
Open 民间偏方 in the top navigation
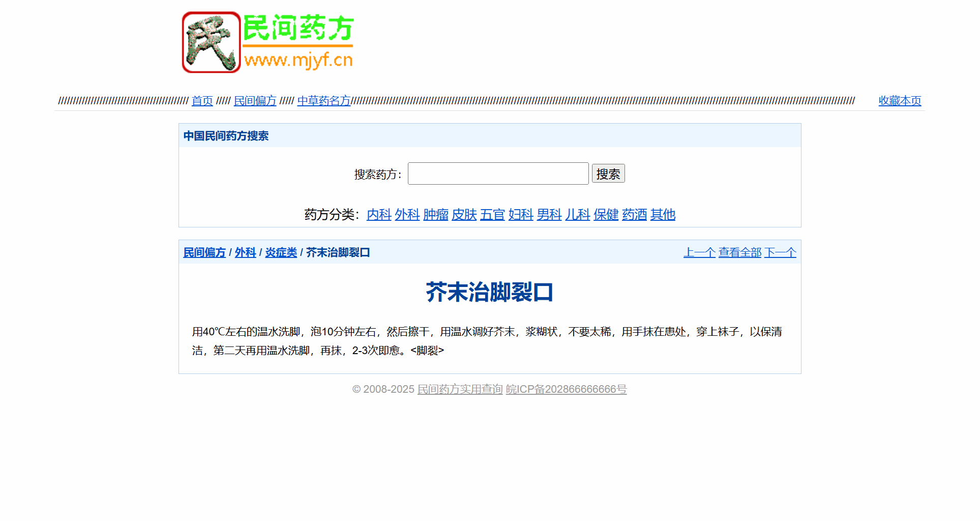click(255, 101)
